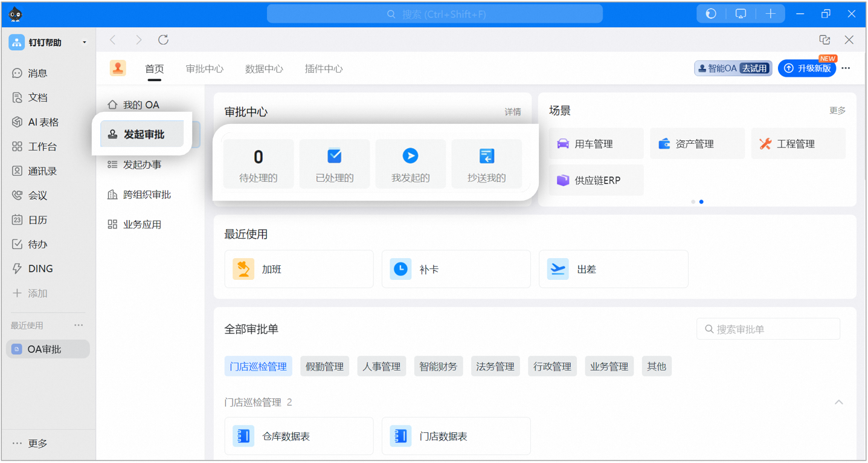The width and height of the screenshot is (868, 463).
Task: Click the 详情 link in 审批中心
Action: pos(513,112)
